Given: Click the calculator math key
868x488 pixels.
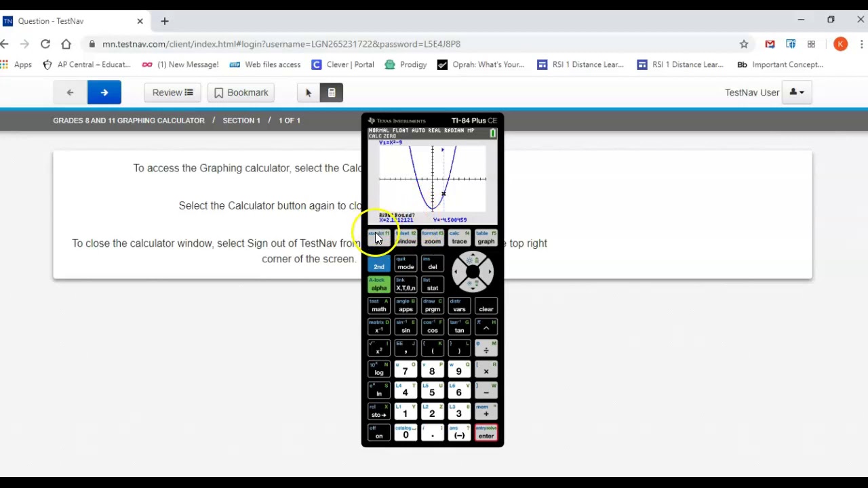Looking at the screenshot, I should pyautogui.click(x=378, y=306).
